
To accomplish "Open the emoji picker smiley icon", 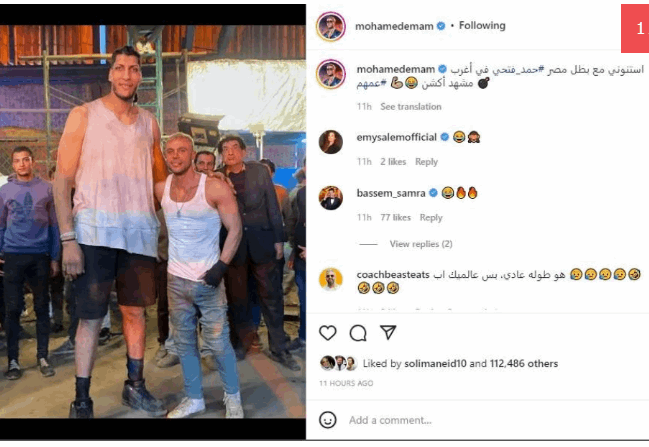I will pyautogui.click(x=327, y=420).
